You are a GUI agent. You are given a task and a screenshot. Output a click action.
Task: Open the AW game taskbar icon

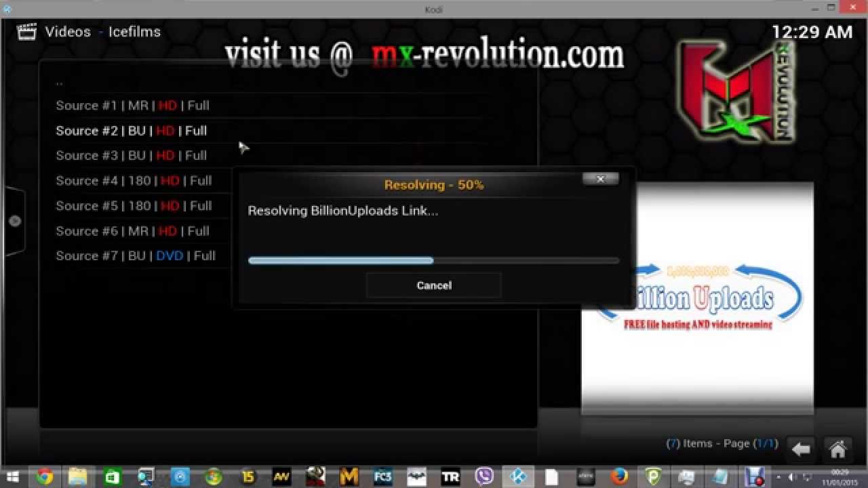pyautogui.click(x=281, y=476)
